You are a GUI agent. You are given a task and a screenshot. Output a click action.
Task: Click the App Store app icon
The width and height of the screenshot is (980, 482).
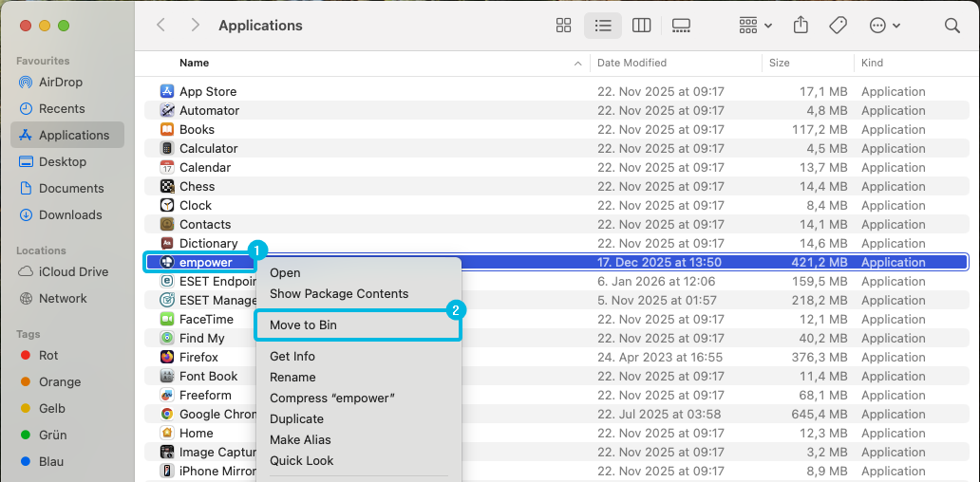coord(167,91)
